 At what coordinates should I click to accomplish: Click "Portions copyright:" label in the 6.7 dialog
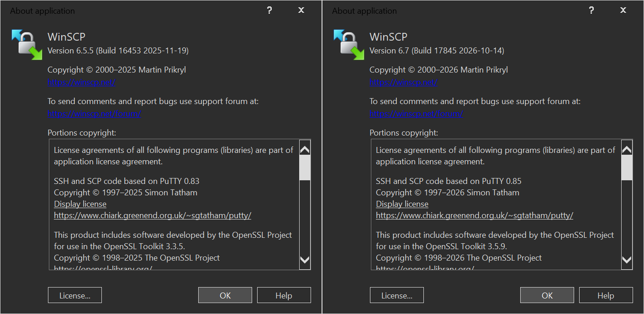404,133
